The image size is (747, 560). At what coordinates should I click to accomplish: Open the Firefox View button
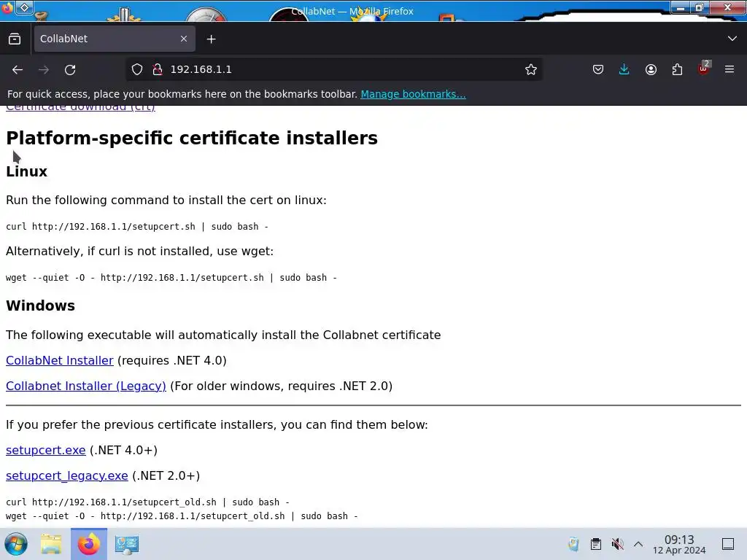coord(15,39)
